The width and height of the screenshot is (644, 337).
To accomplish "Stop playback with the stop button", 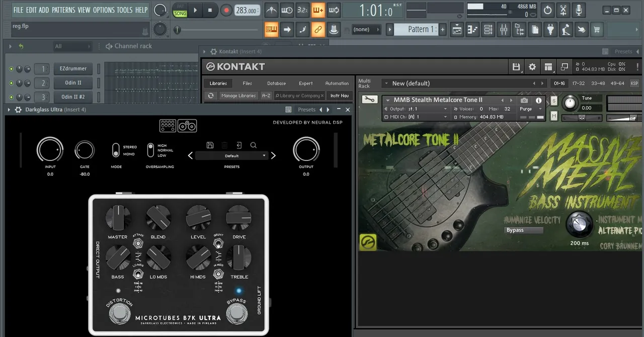I will tap(210, 10).
